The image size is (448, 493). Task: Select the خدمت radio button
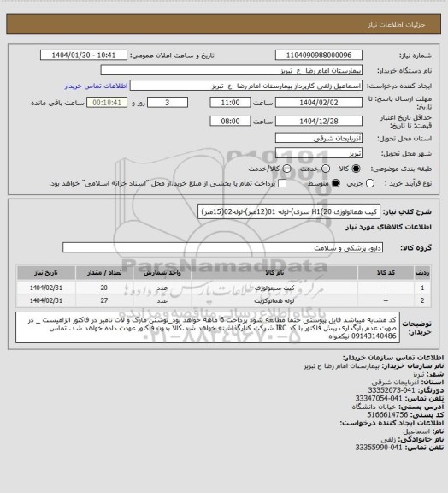[x=326, y=169]
